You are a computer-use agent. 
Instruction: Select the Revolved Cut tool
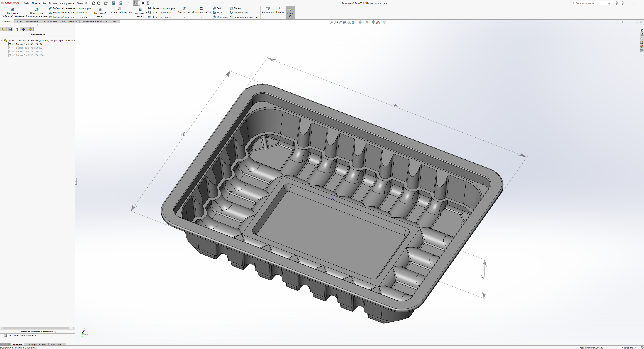click(x=140, y=10)
